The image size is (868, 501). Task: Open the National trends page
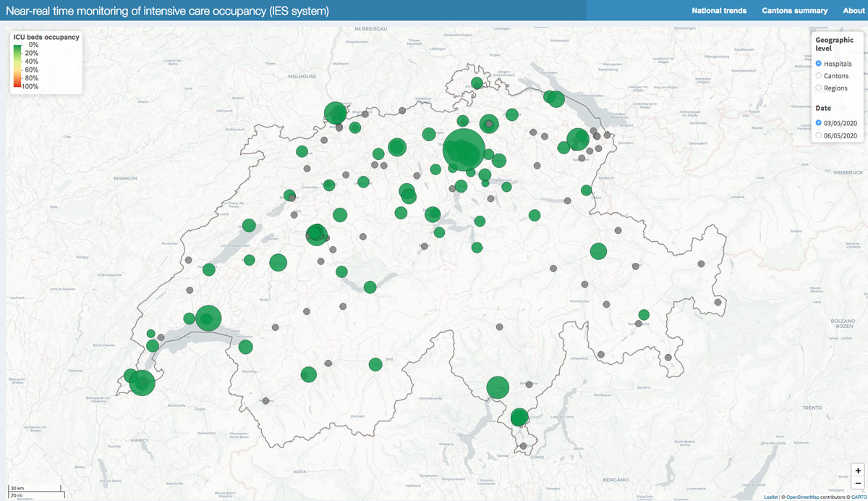pos(719,11)
